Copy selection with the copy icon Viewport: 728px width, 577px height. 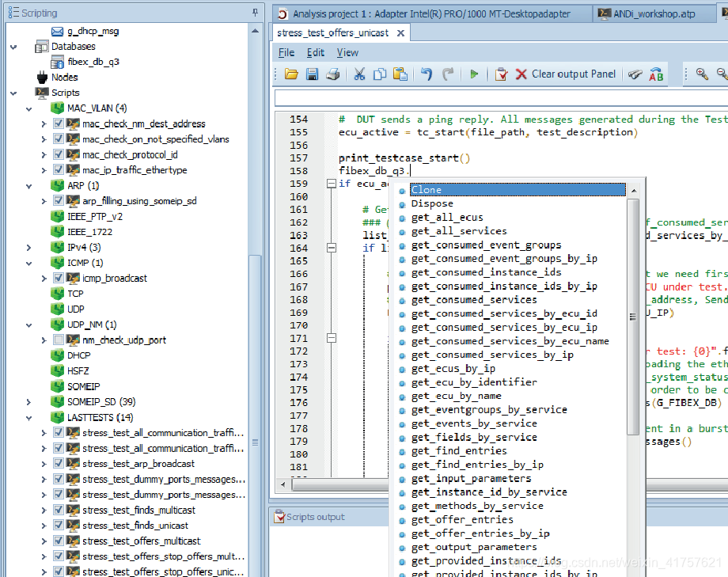(380, 74)
